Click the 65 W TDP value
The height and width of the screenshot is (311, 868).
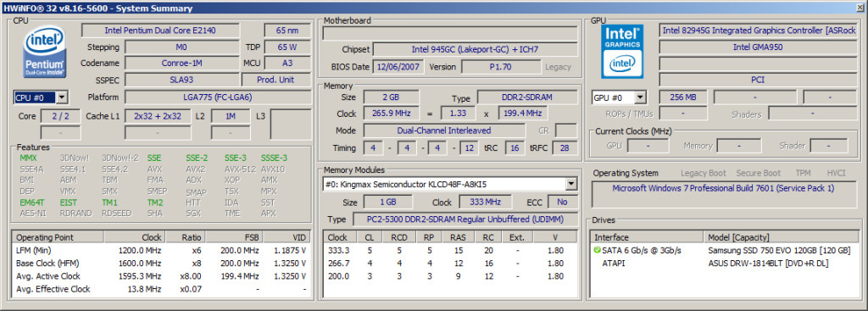point(287,47)
